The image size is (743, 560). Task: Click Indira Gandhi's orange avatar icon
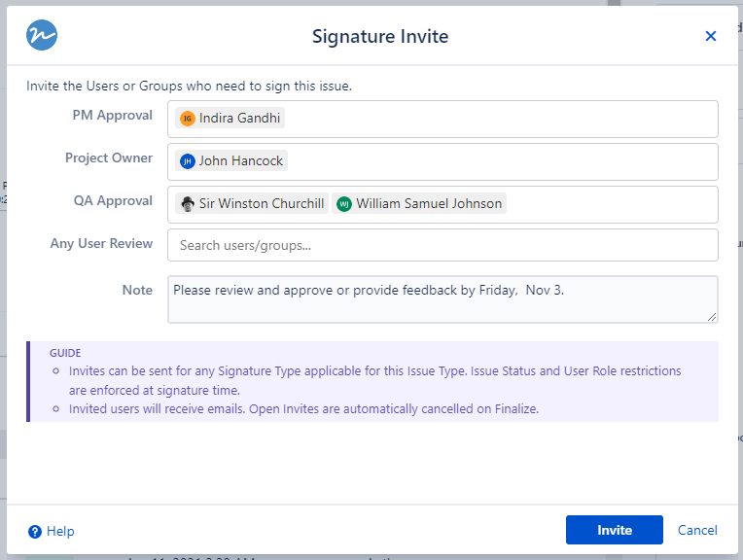click(188, 119)
